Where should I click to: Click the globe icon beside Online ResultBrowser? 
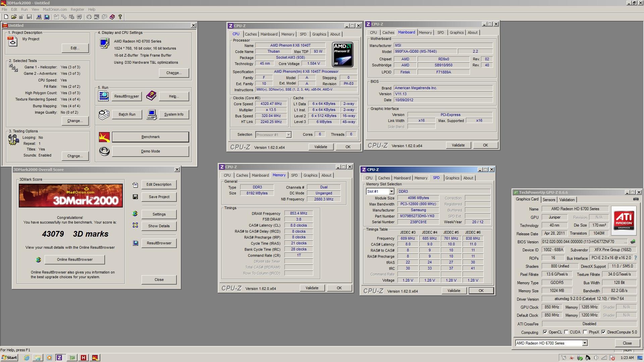click(x=38, y=259)
